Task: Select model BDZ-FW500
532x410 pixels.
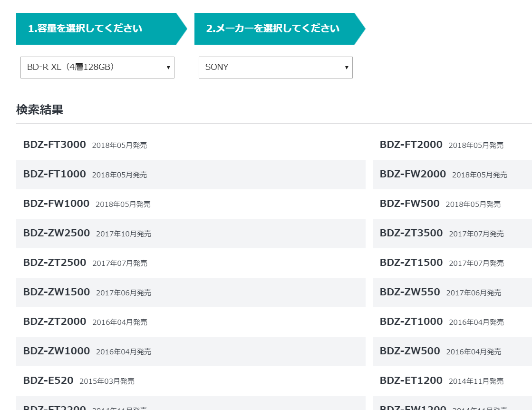Action: coord(409,204)
